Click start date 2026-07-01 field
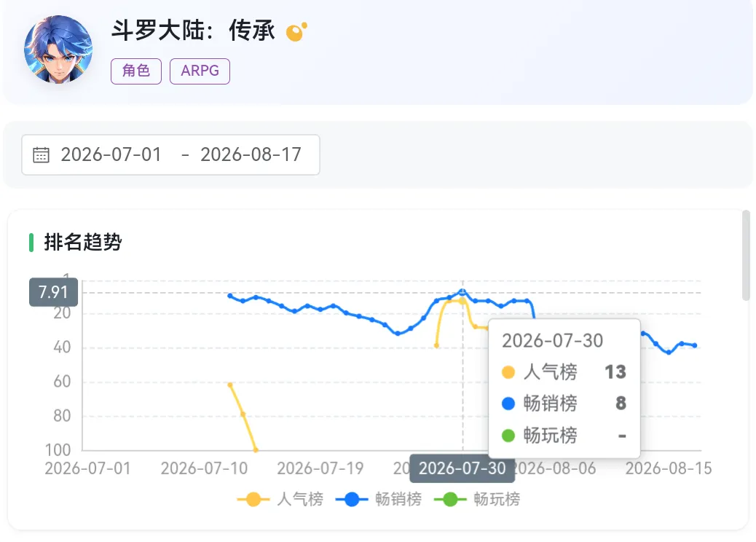This screenshot has width=756, height=542. tap(111, 154)
